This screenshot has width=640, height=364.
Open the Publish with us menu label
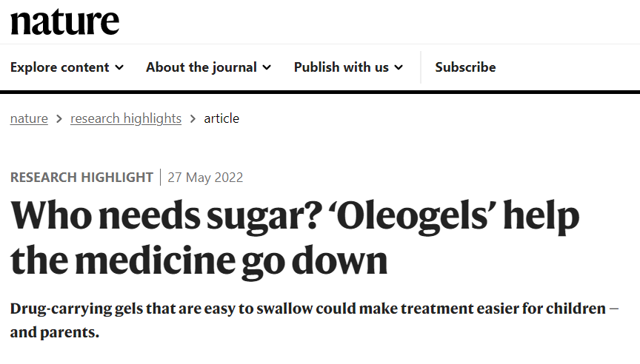[341, 67]
